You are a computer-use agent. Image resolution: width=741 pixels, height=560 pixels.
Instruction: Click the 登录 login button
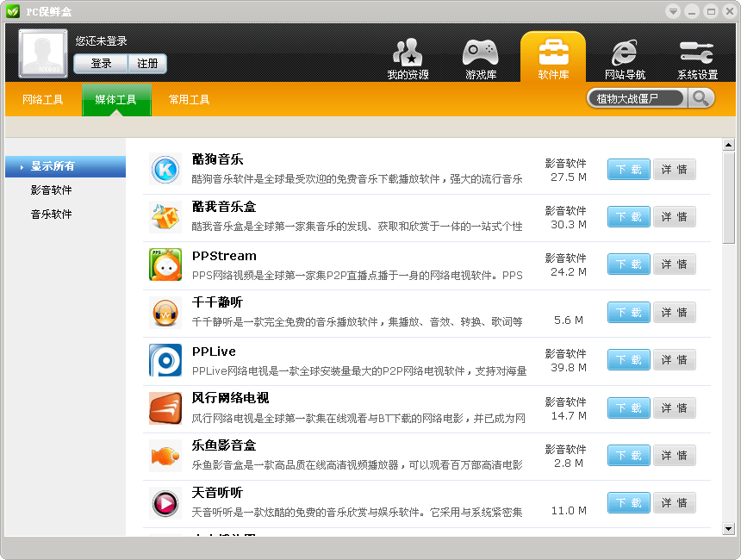[x=100, y=63]
